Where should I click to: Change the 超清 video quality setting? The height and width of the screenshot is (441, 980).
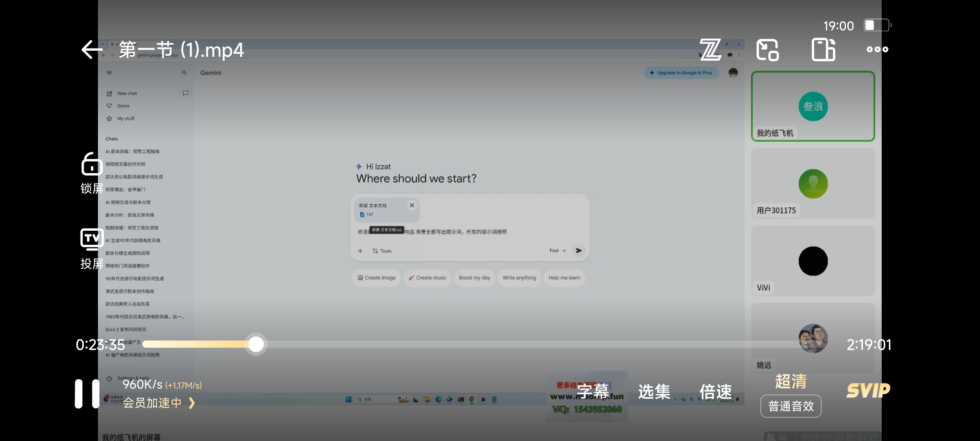click(791, 381)
